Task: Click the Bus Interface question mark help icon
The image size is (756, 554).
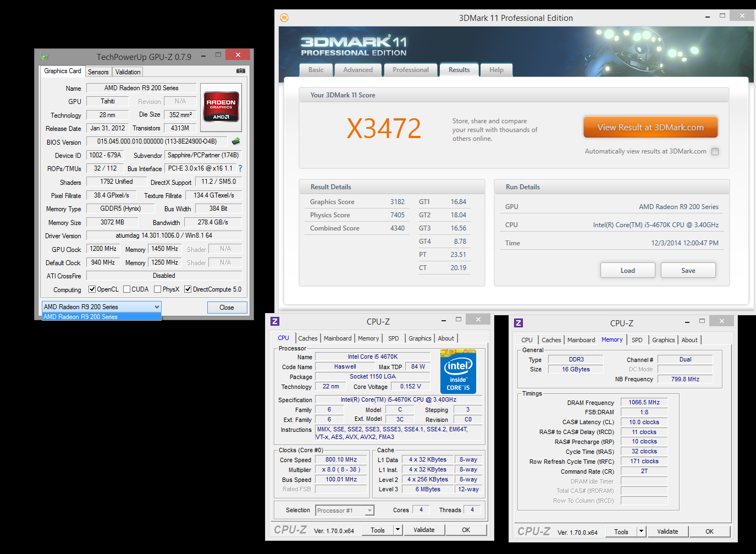Action: 240,168
